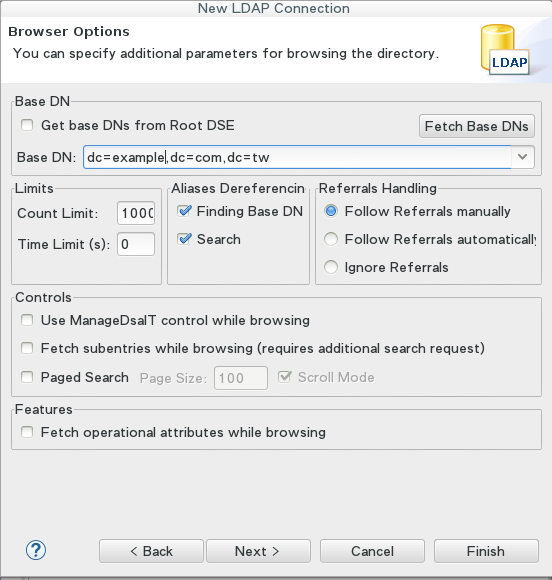Enable Use ManageDsaIT control while browsing

[x=27, y=320]
